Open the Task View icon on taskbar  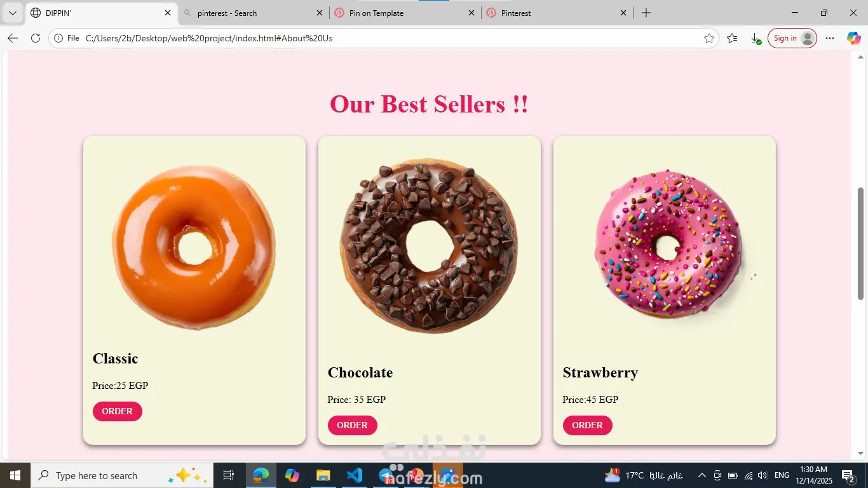click(229, 475)
